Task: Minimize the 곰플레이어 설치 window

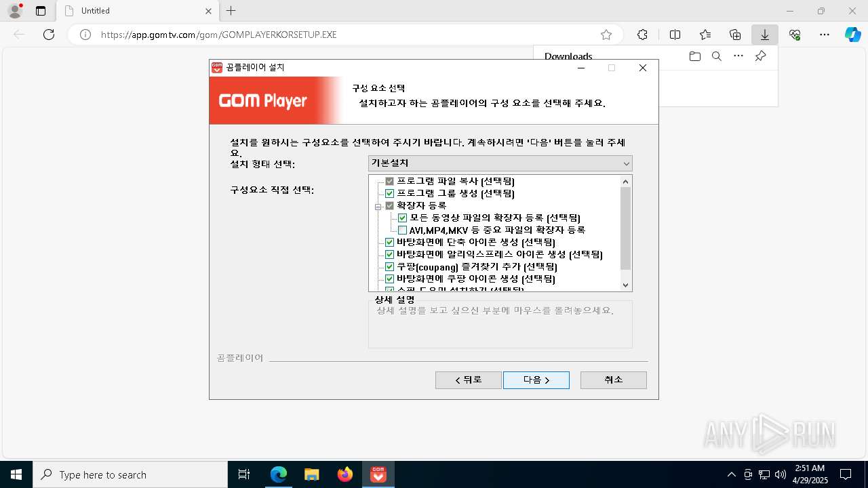Action: coord(581,68)
